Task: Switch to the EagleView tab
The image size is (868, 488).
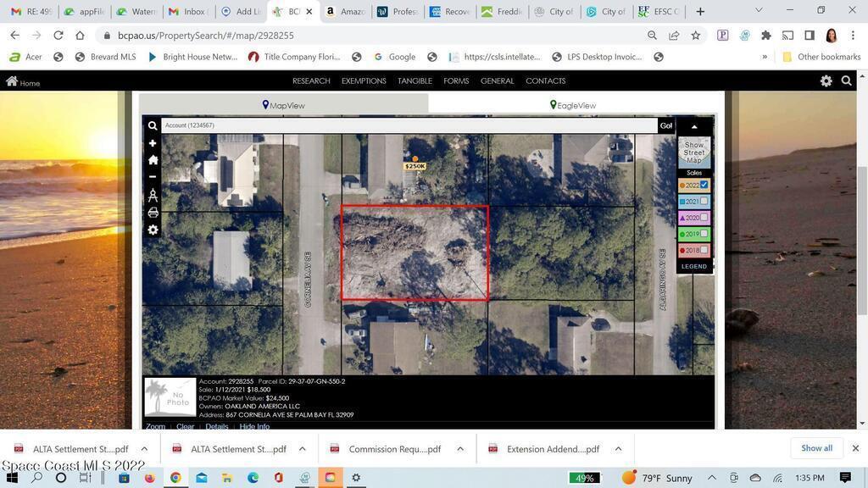Action: 572,105
